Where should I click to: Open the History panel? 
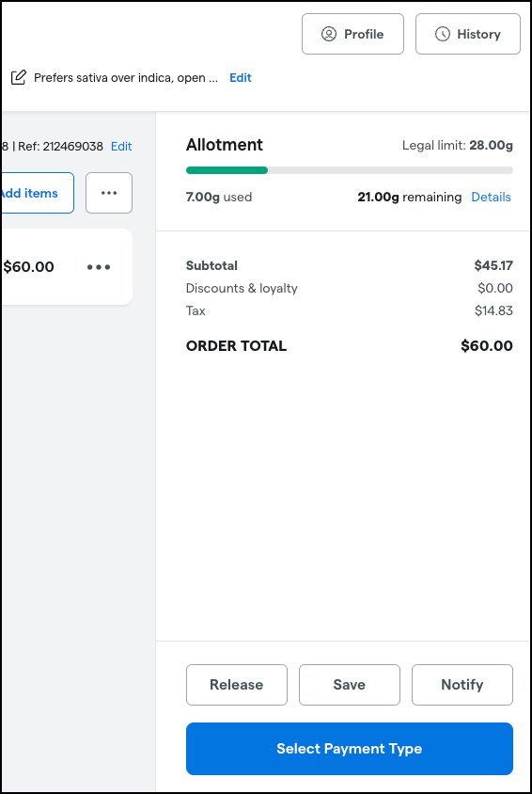pos(468,34)
